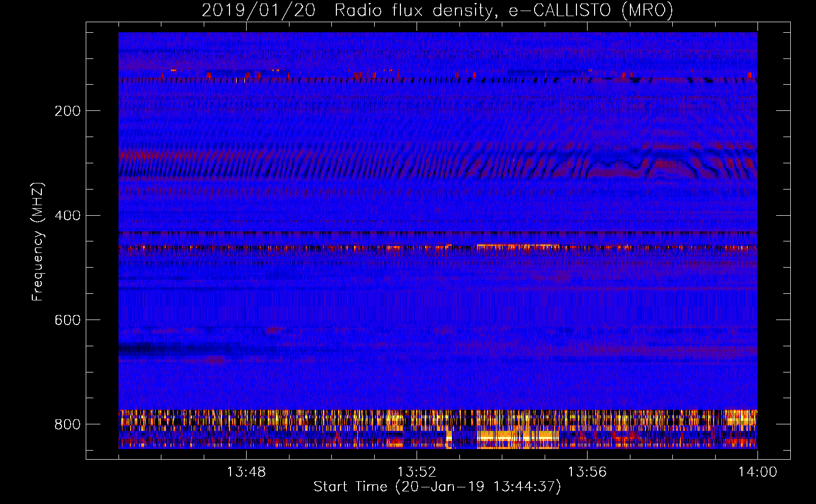Click the "600" frequency tick label
816x504 pixels.
pos(68,321)
